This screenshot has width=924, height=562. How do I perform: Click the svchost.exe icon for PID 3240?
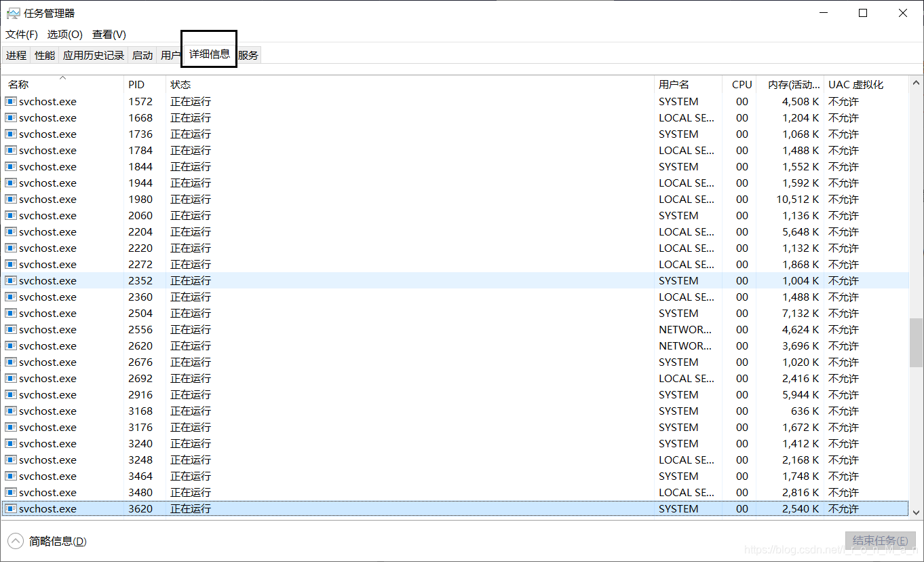coord(11,443)
